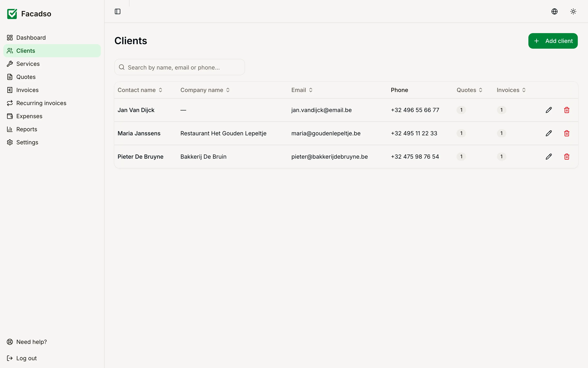588x368 pixels.
Task: Click Maria Janssens quotes count badge
Action: click(461, 133)
